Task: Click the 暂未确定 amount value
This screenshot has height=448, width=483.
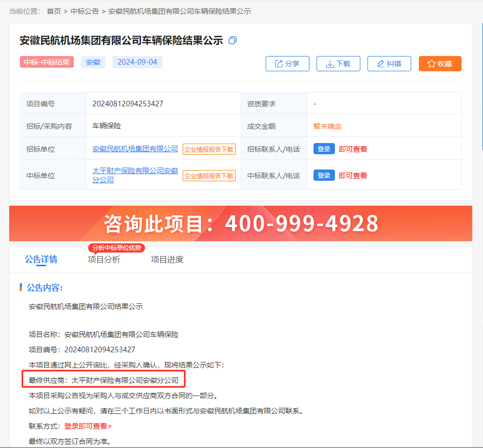Action: tap(327, 126)
